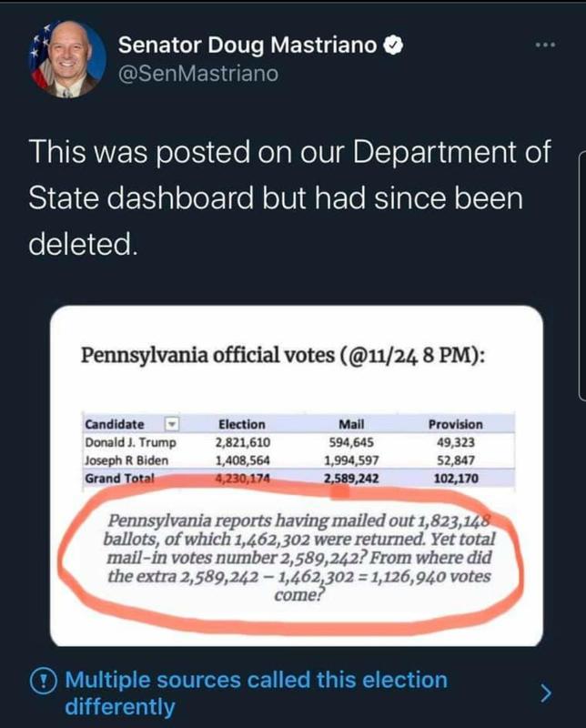Select the Election column header
586x728 pixels.
(242, 424)
